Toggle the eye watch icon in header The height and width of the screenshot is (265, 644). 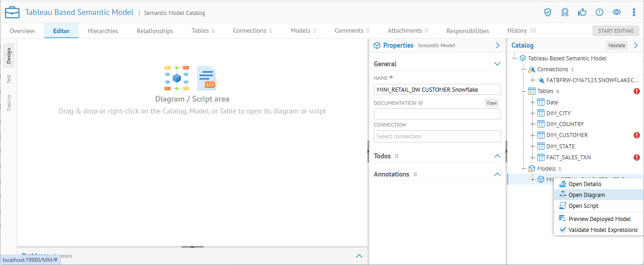point(616,12)
